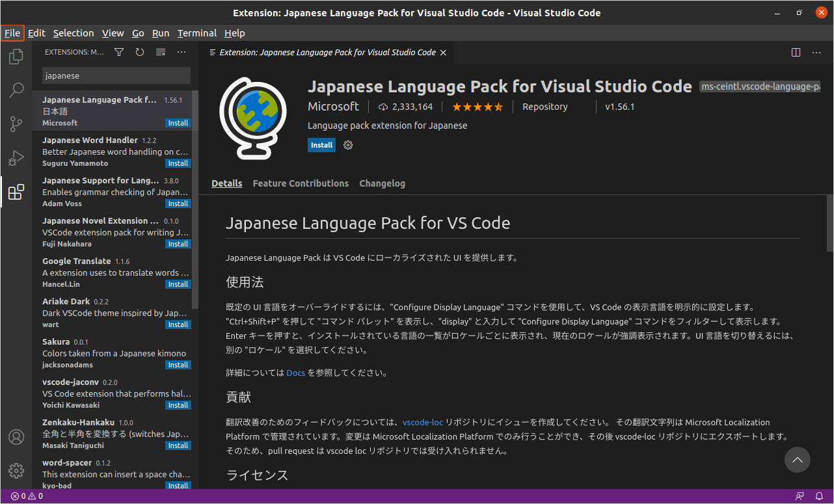Click the ms-ceintl.vscode-language-pack identifier
This screenshot has height=504, width=834.
pos(759,86)
